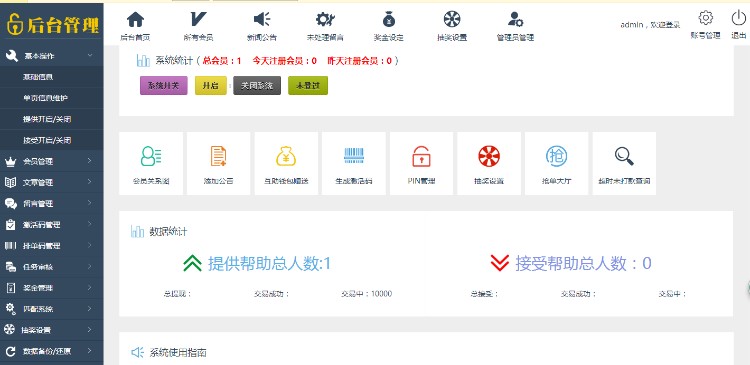750x365 pixels.
Task: Click the 交易中：10000 value
Action: point(366,294)
